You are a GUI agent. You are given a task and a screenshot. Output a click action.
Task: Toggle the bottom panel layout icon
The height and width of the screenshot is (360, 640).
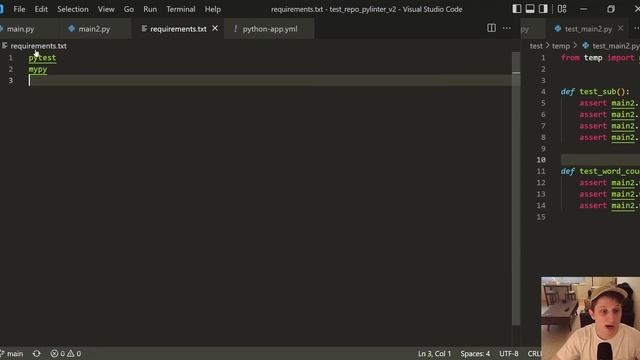tap(530, 9)
